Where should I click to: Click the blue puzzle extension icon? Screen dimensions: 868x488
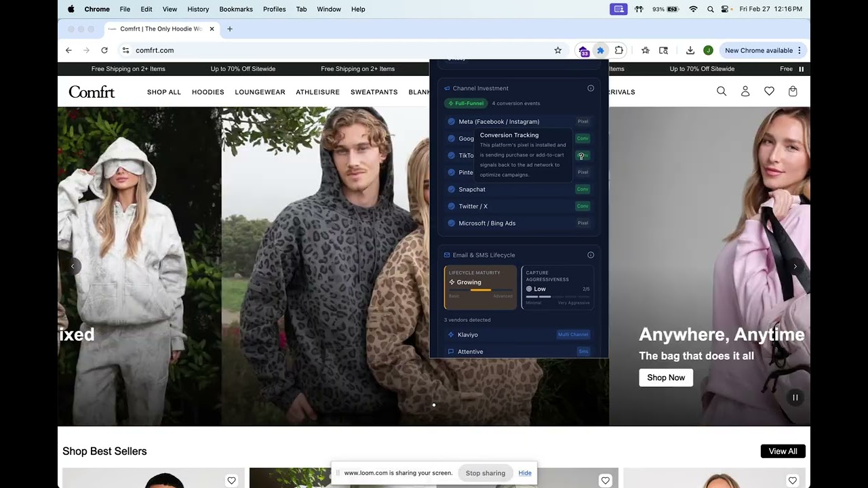click(600, 50)
